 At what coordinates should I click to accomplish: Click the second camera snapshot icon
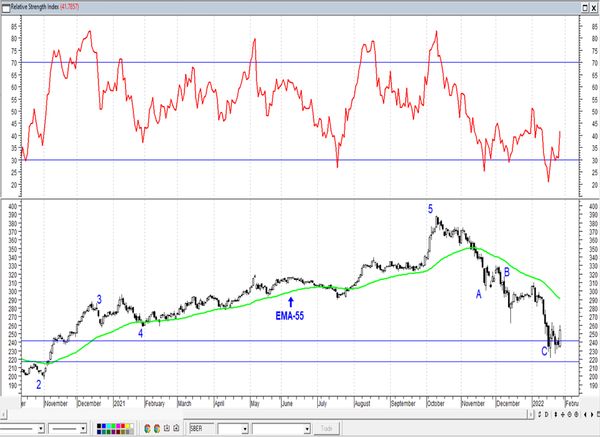click(x=176, y=428)
